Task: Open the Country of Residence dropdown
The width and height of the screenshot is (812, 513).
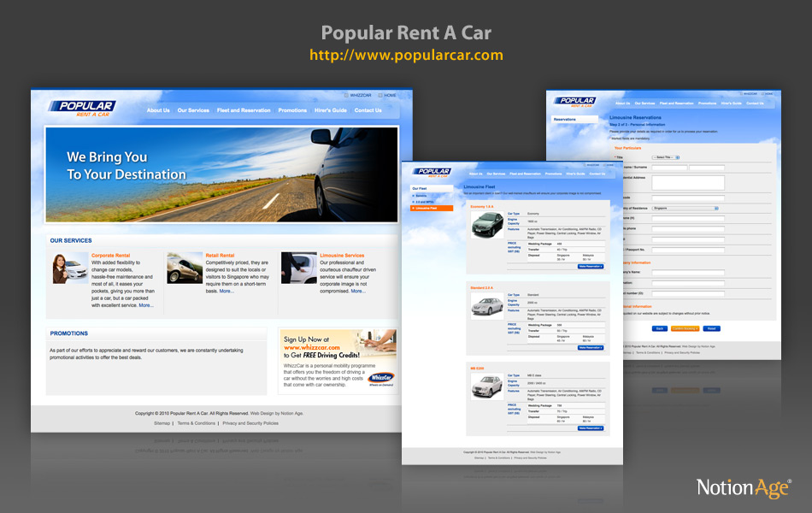Action: point(685,209)
